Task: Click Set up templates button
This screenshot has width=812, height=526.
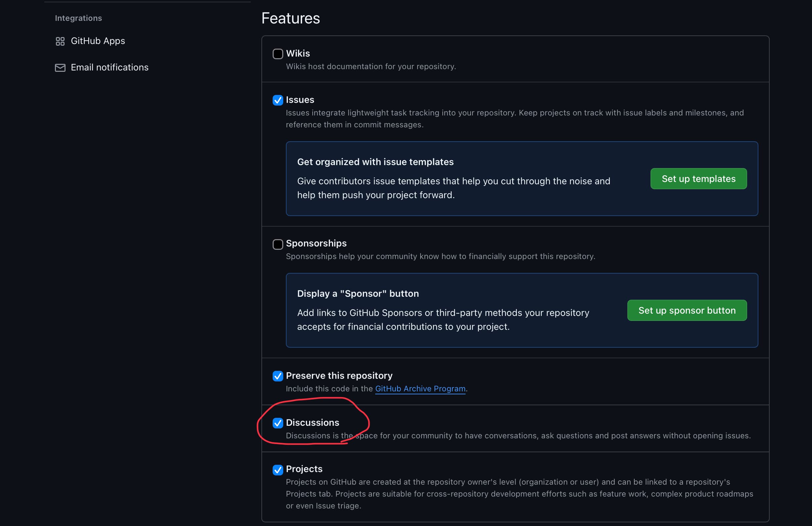Action: 698,179
